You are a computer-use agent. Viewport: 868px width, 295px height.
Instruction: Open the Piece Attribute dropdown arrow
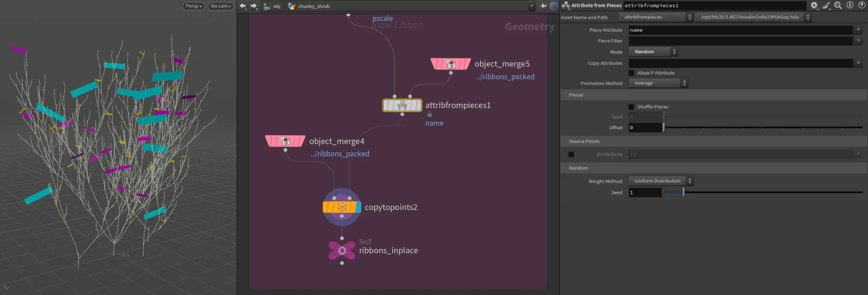coord(858,30)
